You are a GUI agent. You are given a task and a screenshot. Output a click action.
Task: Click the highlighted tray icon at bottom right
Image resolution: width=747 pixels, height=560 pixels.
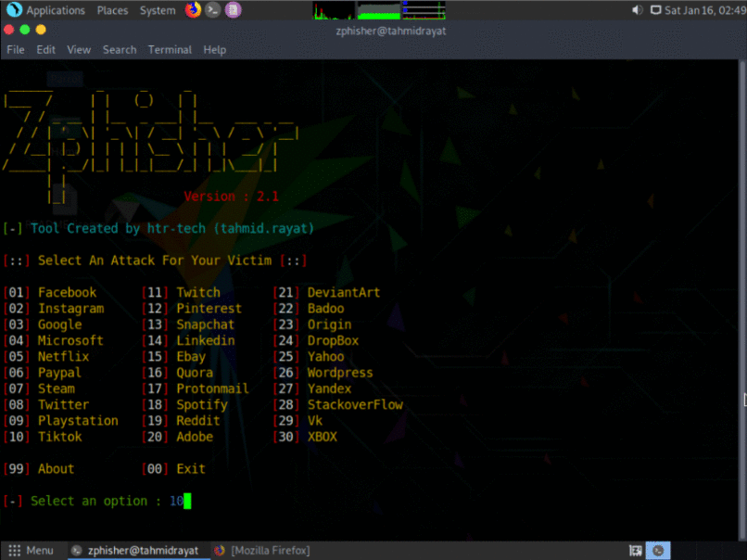click(x=658, y=551)
